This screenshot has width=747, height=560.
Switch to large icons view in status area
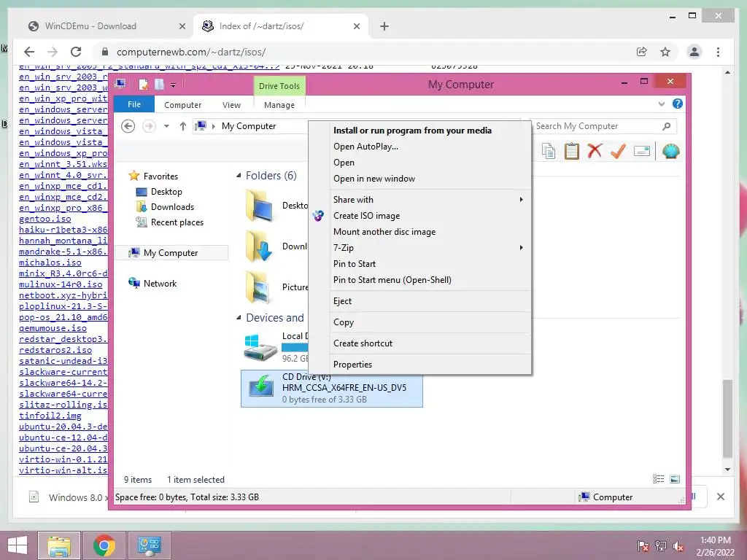pos(675,479)
